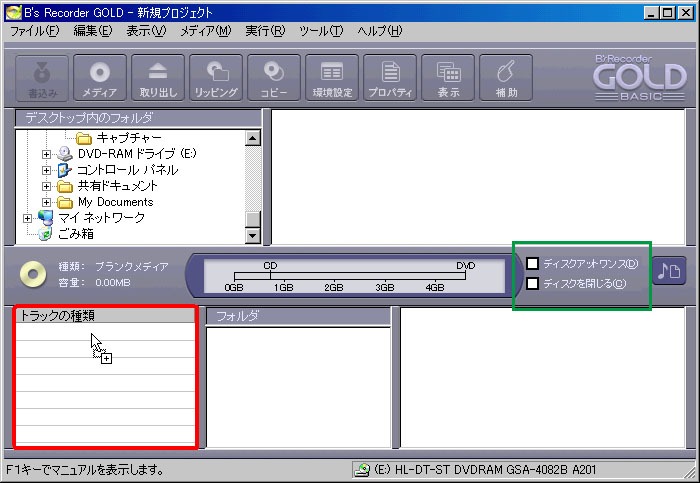
Task: Click the デスクトップ内のフォルダ header
Action: [x=138, y=118]
